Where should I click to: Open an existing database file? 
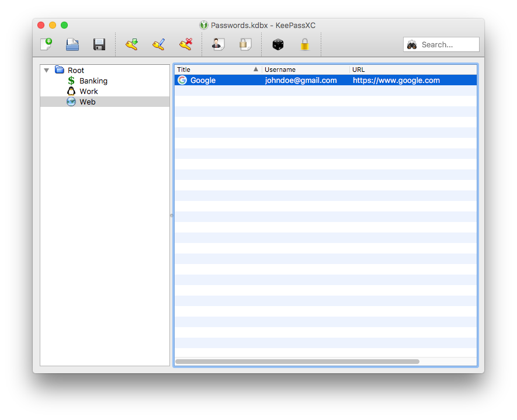click(x=72, y=44)
